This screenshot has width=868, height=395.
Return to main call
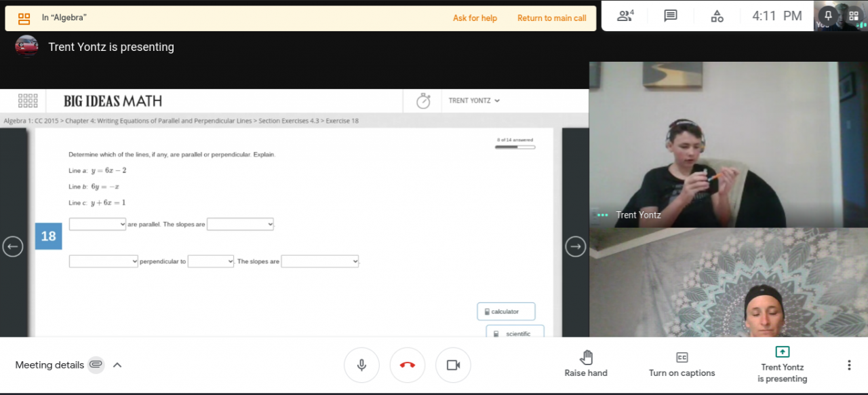click(x=551, y=18)
